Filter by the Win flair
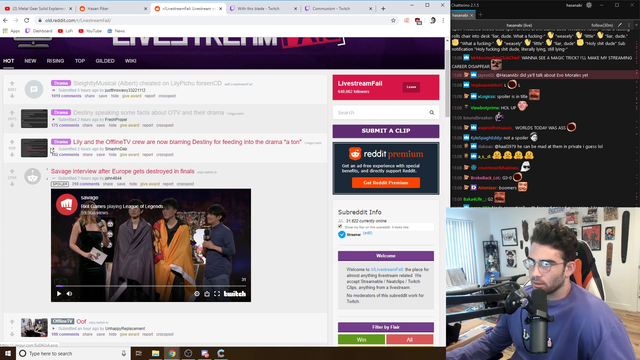Viewport: 640px width, 360px height. (x=361, y=340)
